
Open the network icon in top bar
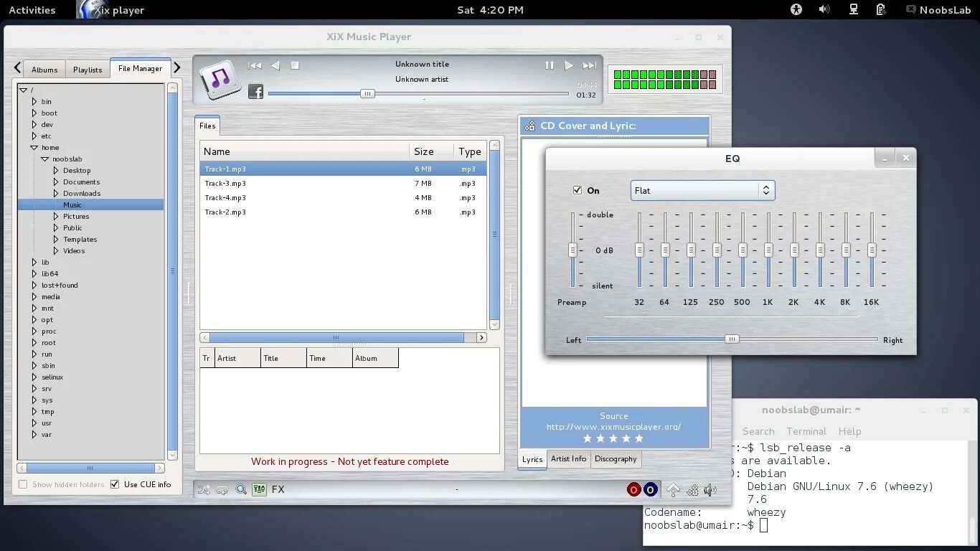click(x=853, y=9)
